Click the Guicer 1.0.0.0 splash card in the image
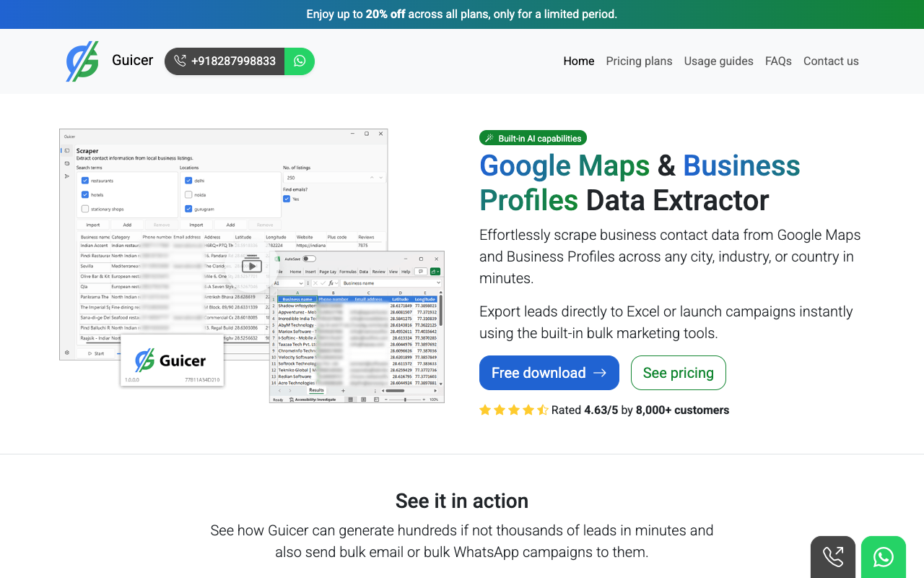This screenshot has width=924, height=578. (172, 360)
